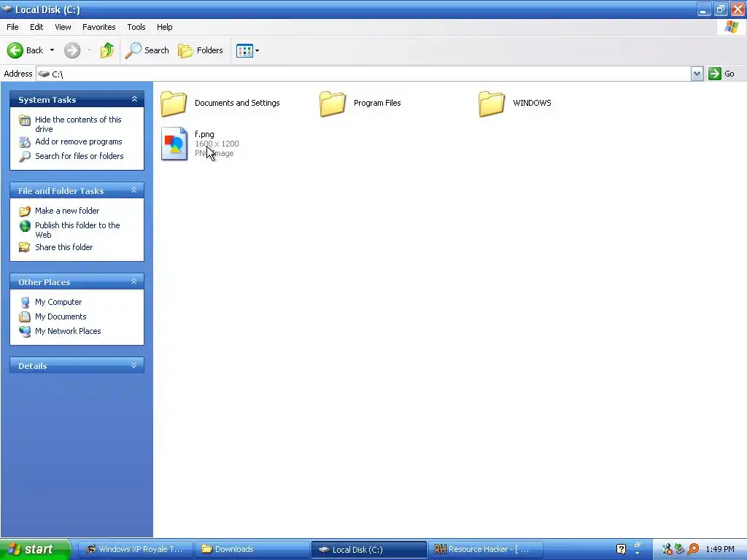This screenshot has width=747, height=560.
Task: Collapse the System Tasks panel
Action: click(x=134, y=99)
